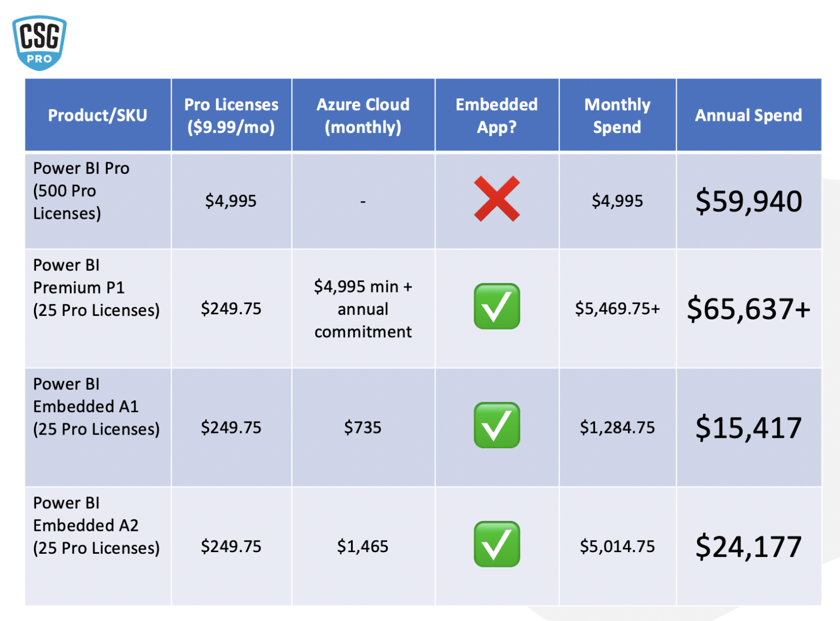840x621 pixels.
Task: Click the $4,995 min + annual commitment cell
Action: (x=363, y=309)
